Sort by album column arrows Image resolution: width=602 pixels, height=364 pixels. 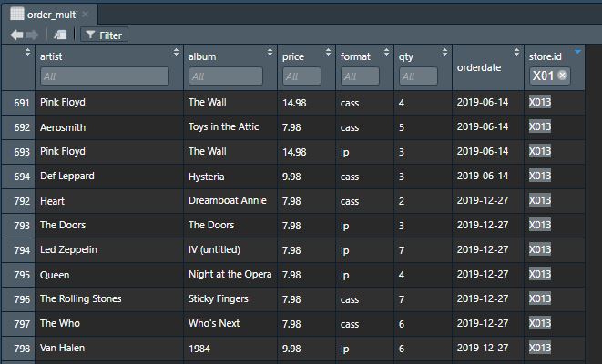click(270, 54)
